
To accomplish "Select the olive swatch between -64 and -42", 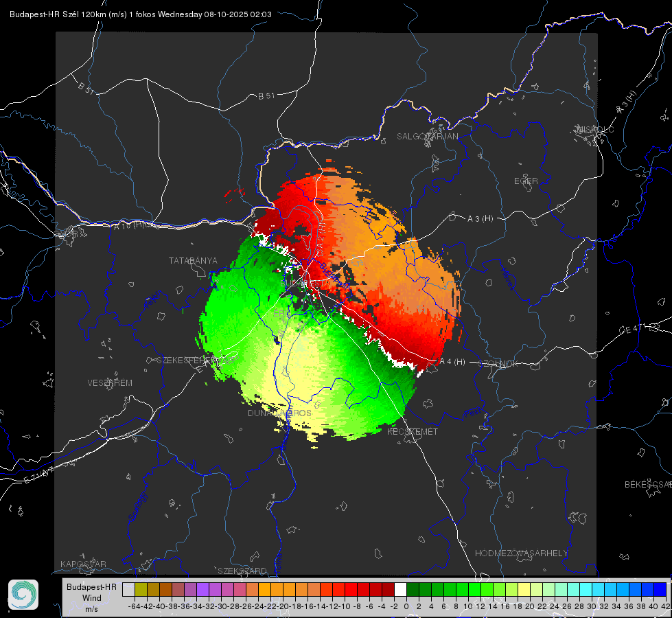I will coord(141,589).
